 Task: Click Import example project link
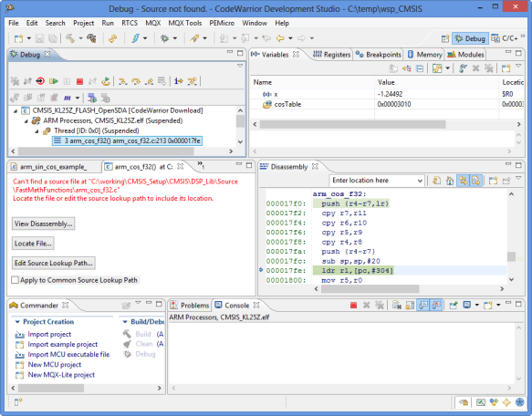pos(62,345)
